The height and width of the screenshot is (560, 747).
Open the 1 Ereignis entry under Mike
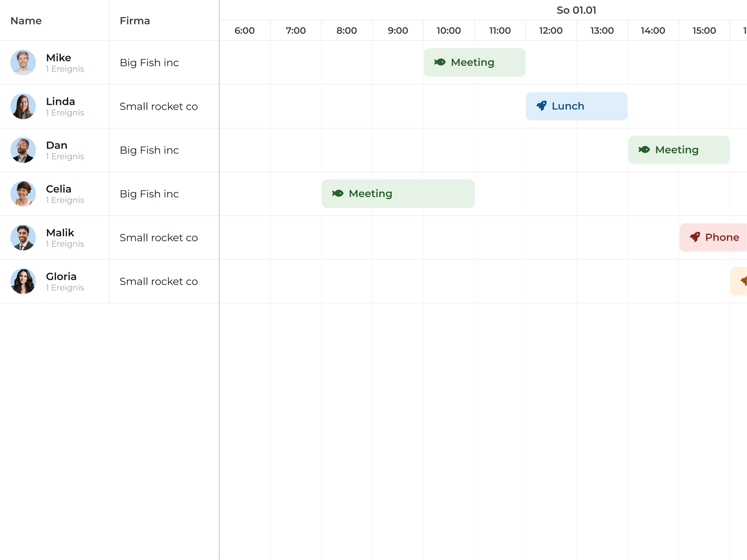point(65,69)
